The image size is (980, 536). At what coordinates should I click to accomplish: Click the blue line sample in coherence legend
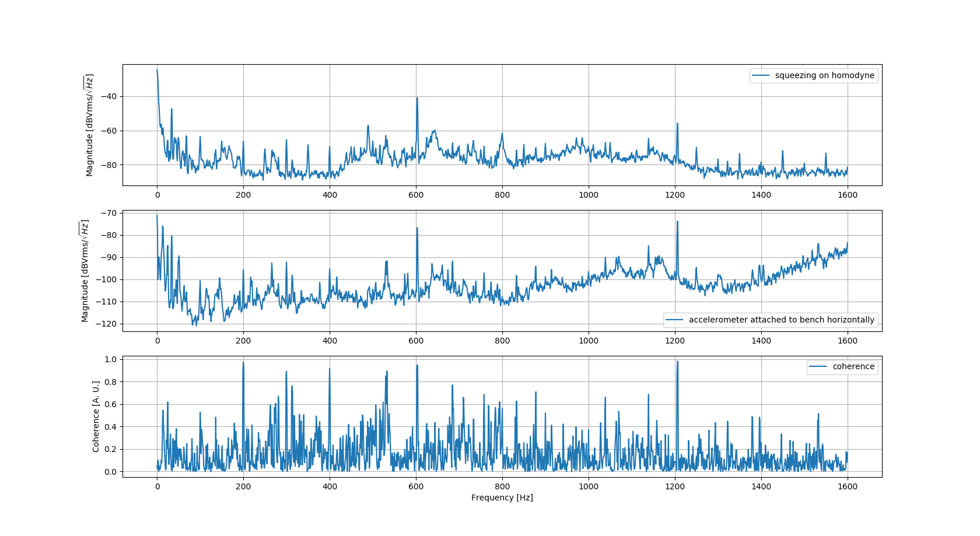pyautogui.click(x=818, y=366)
